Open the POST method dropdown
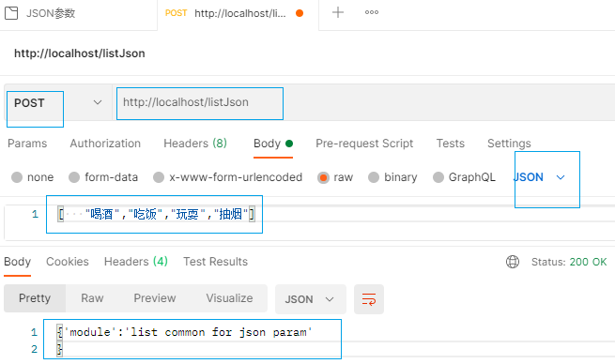Screen dimensions: 615x364 (x=57, y=103)
